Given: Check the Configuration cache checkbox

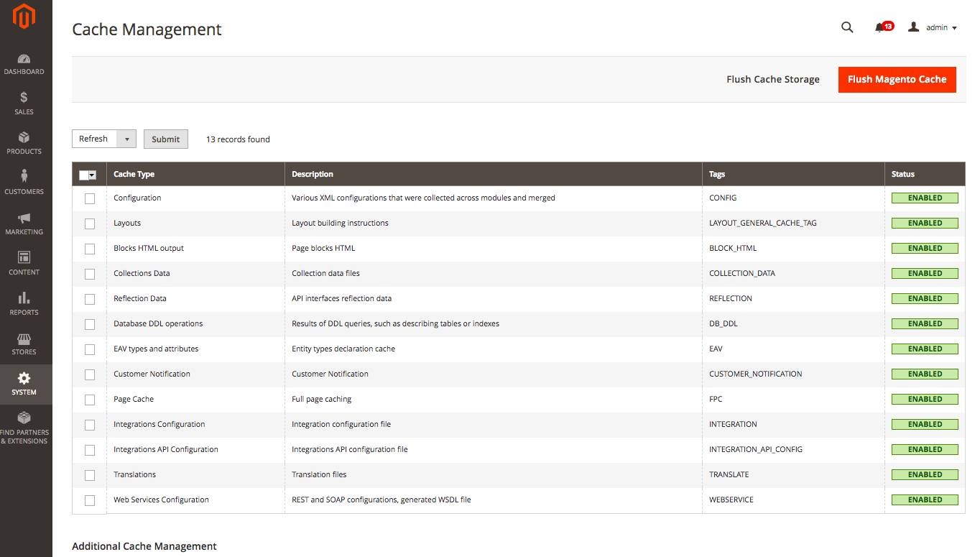Looking at the screenshot, I should point(90,198).
